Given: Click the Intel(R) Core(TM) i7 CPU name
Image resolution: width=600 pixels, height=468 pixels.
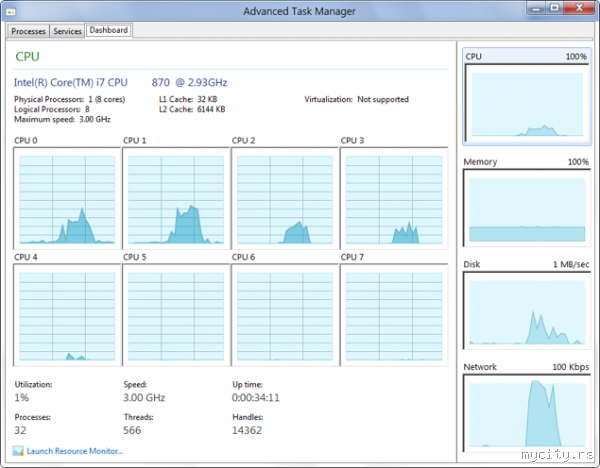Looking at the screenshot, I should click(x=71, y=83).
